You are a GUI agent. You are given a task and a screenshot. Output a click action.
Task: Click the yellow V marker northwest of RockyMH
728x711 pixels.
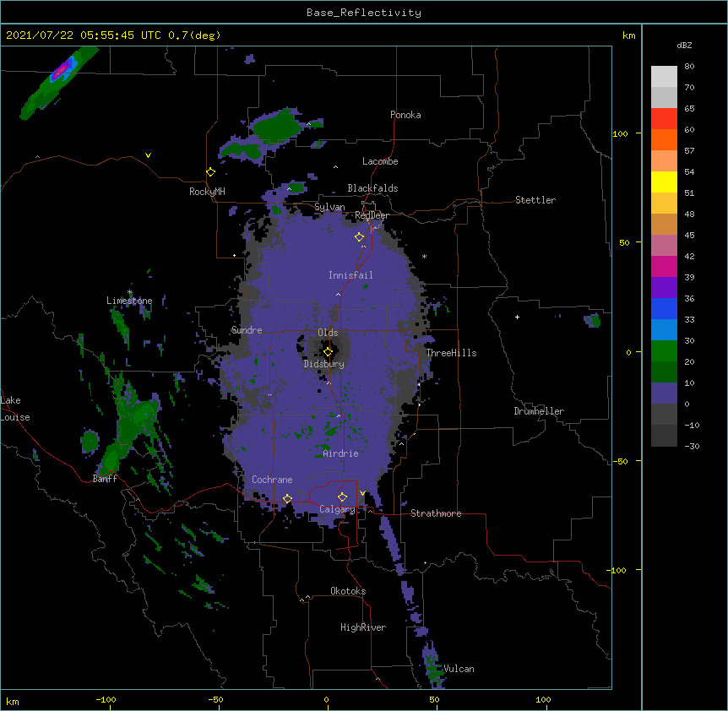tap(148, 155)
